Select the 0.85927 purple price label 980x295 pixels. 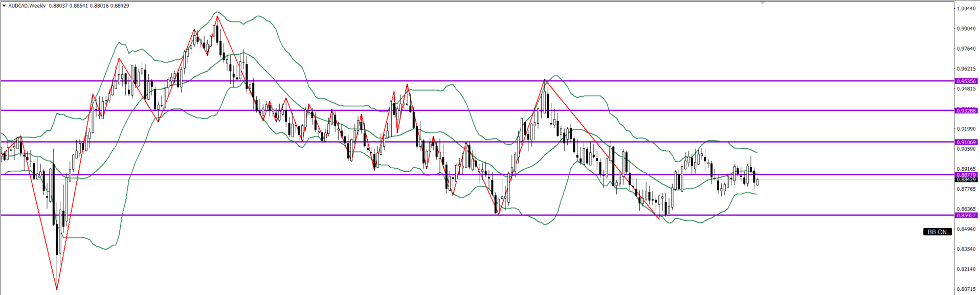coord(966,216)
